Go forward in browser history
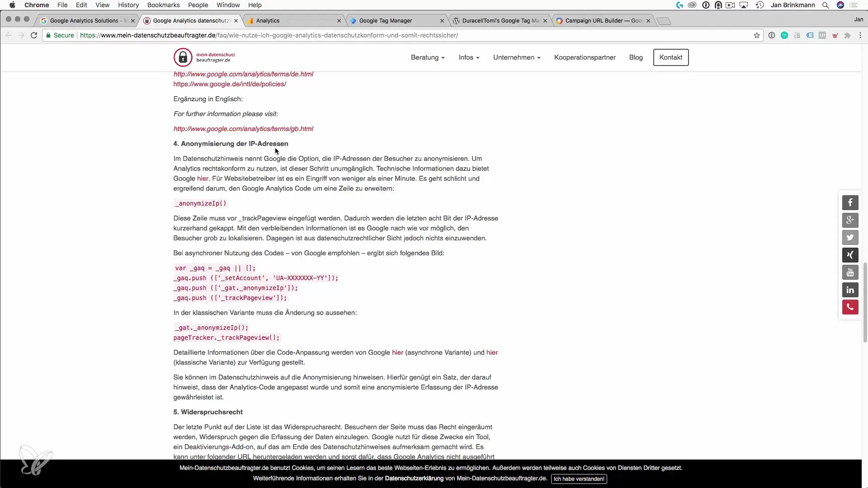Viewport: 868px width, 488px height. click(21, 35)
